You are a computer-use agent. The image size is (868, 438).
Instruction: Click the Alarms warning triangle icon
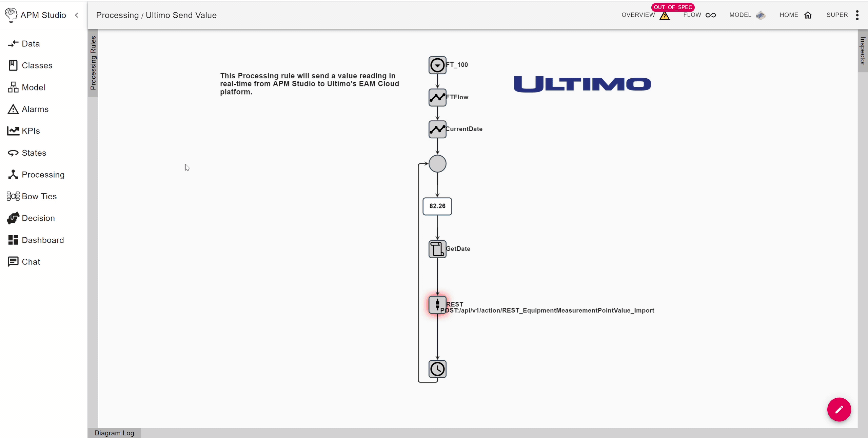point(13,109)
